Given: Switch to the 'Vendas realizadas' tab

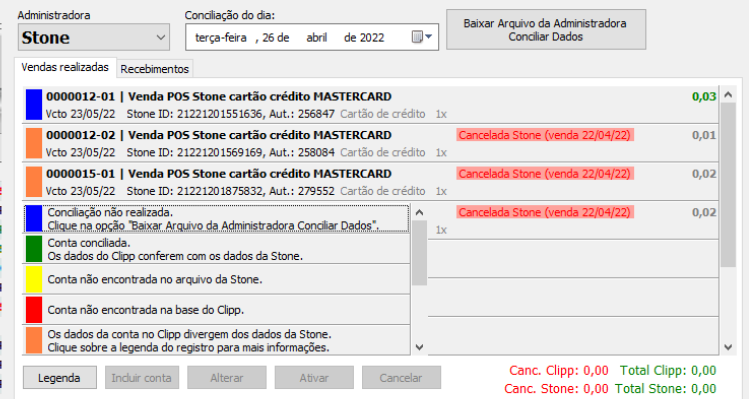Looking at the screenshot, I should coord(65,67).
